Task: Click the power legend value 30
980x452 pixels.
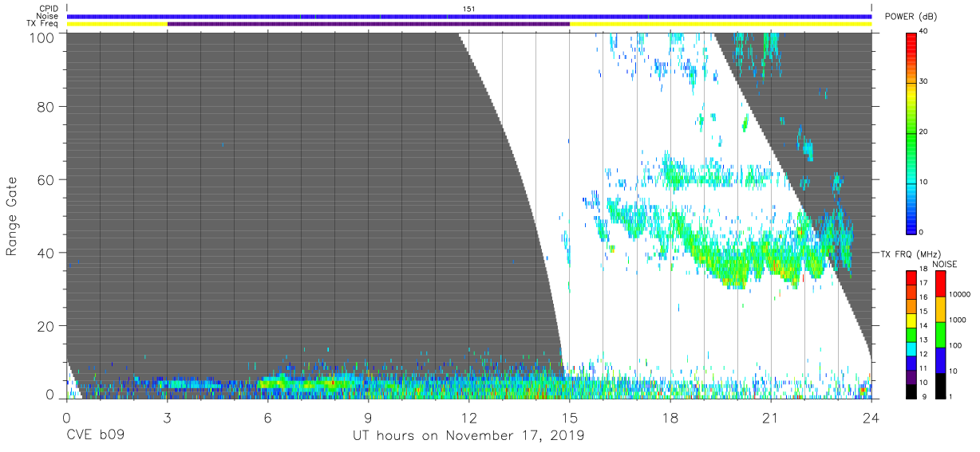Action: (923, 81)
